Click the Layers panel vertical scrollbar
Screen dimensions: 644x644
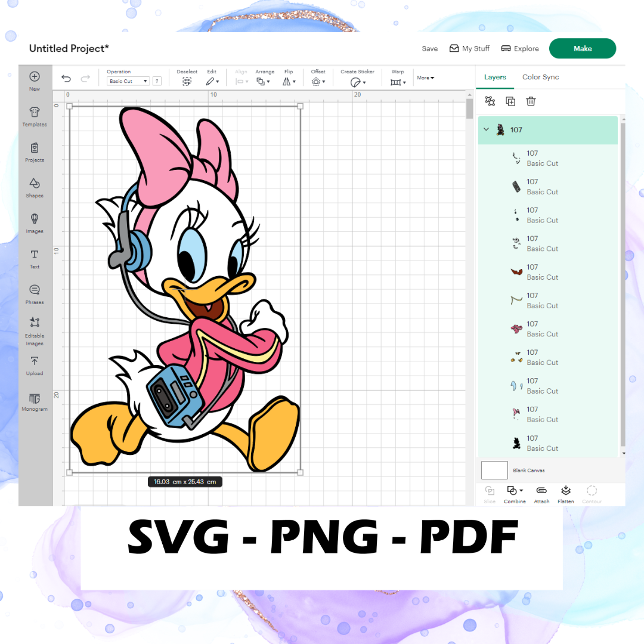623,283
